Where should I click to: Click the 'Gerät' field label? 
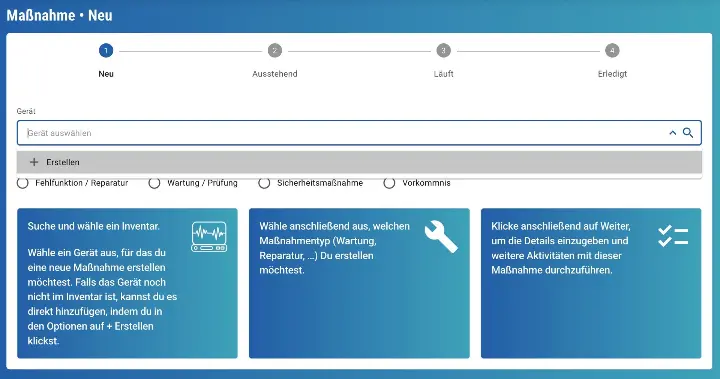(x=26, y=111)
